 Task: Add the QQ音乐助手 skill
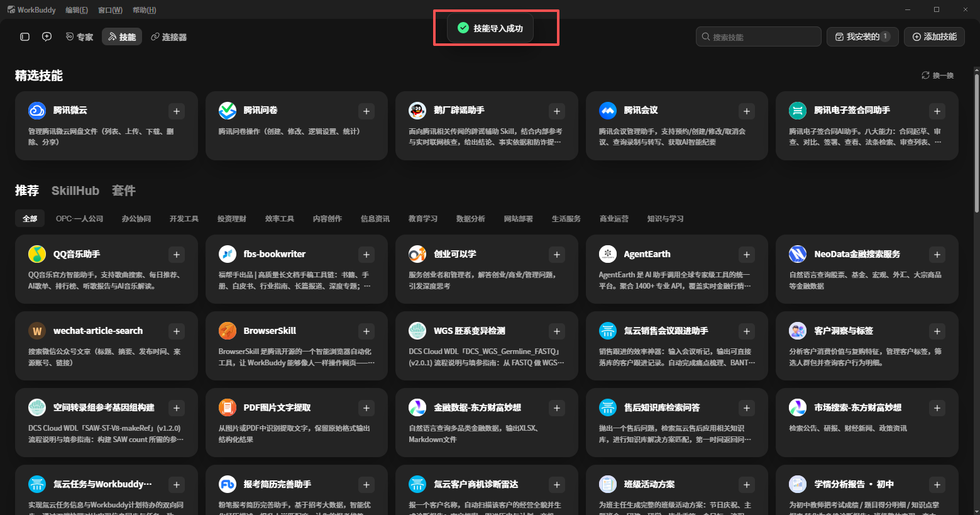point(177,255)
